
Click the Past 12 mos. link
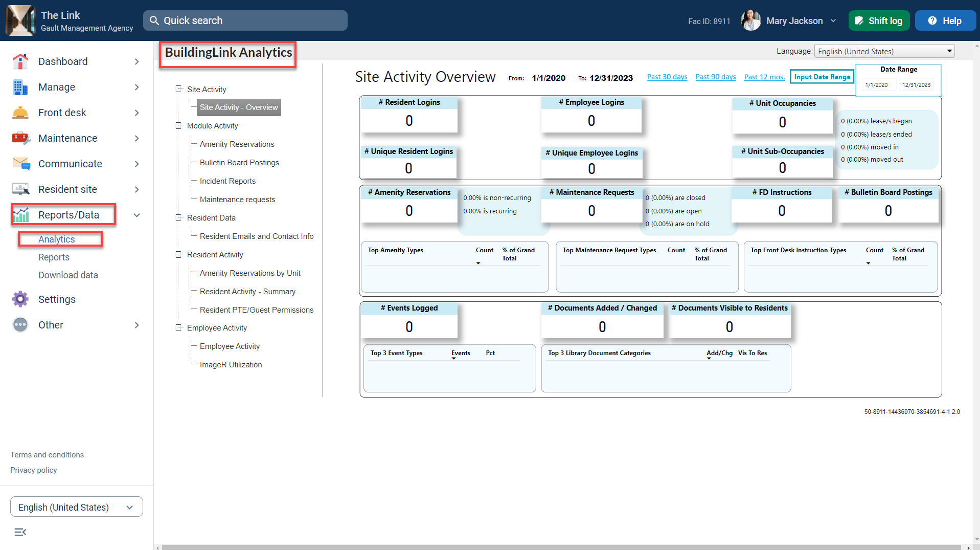coord(764,77)
